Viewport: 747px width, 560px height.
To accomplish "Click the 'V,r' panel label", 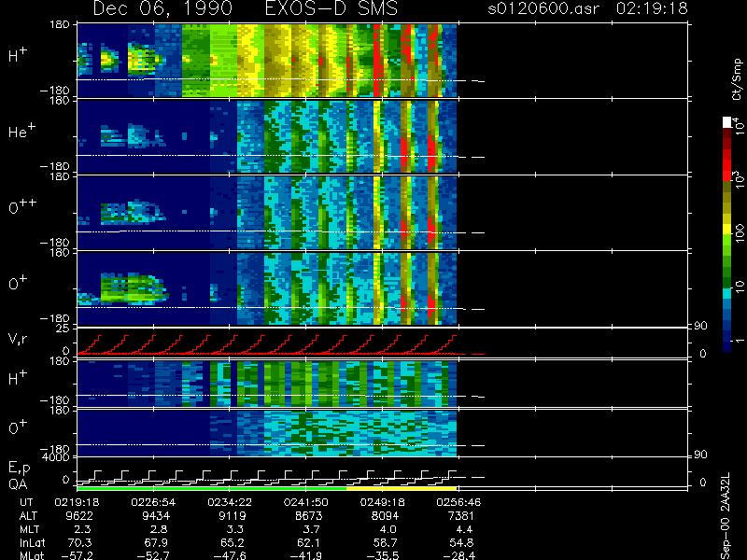I will (x=18, y=339).
